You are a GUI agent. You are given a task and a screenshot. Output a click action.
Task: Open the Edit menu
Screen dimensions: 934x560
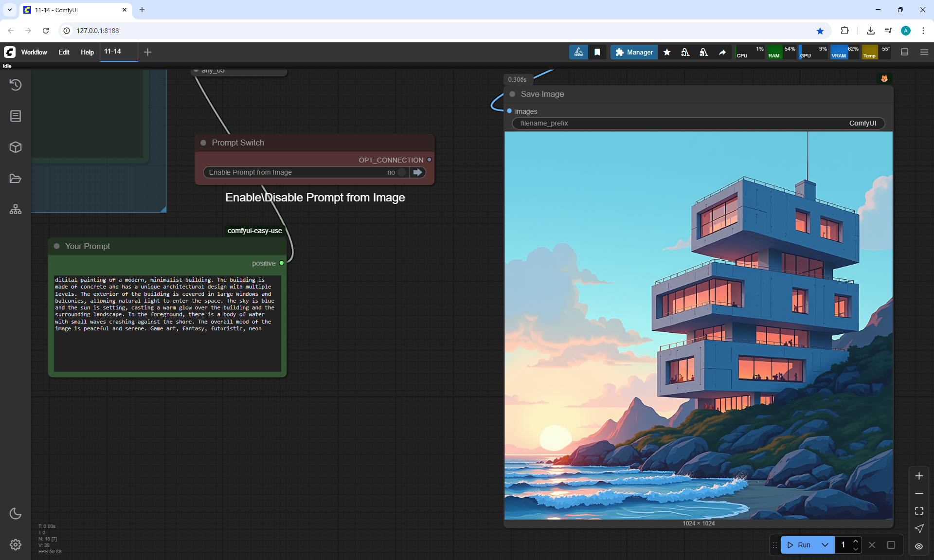[x=64, y=52]
